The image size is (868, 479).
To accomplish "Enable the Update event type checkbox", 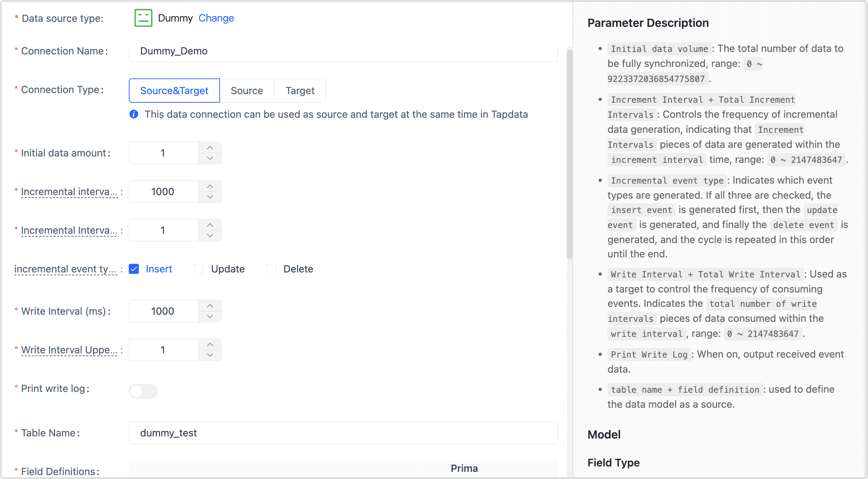I will click(x=199, y=269).
